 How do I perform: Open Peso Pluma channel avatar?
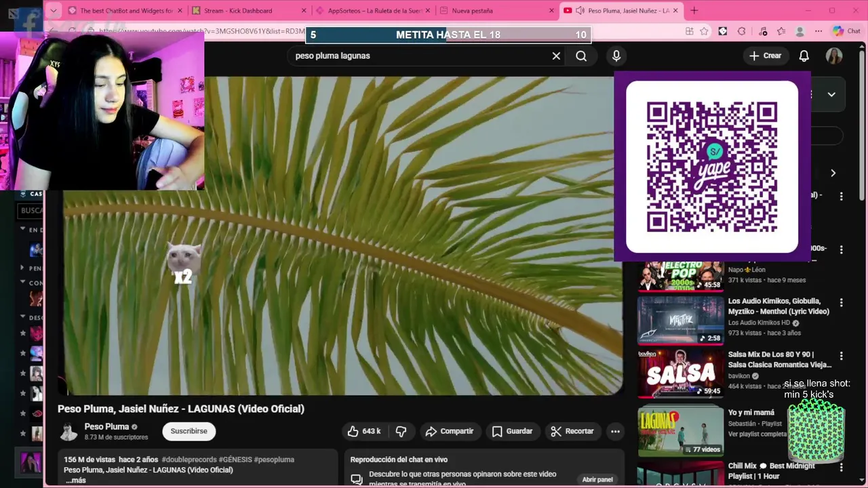(x=68, y=432)
